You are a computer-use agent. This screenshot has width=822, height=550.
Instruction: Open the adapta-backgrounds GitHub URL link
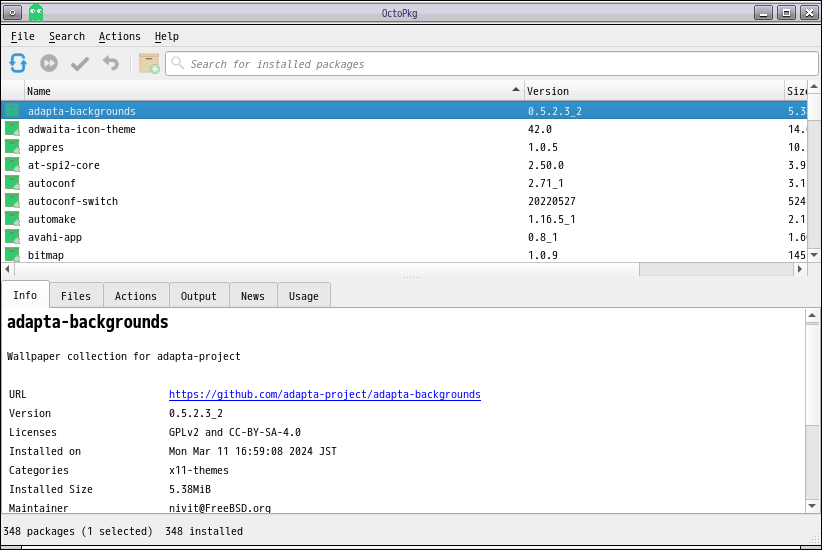[325, 394]
